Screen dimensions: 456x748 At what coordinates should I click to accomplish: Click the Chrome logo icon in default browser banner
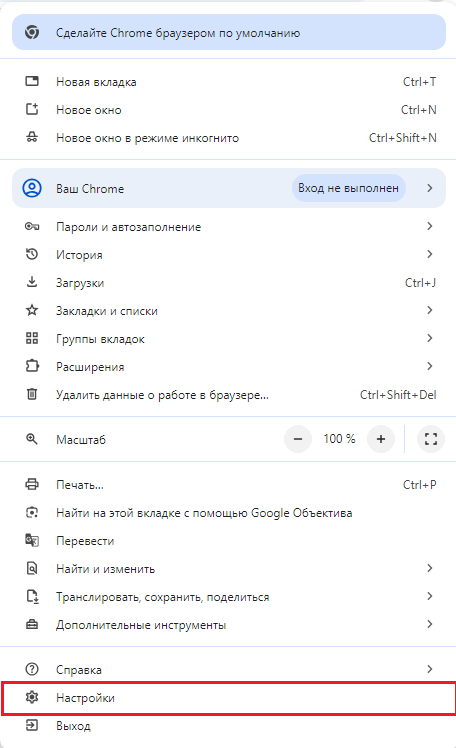[x=32, y=32]
